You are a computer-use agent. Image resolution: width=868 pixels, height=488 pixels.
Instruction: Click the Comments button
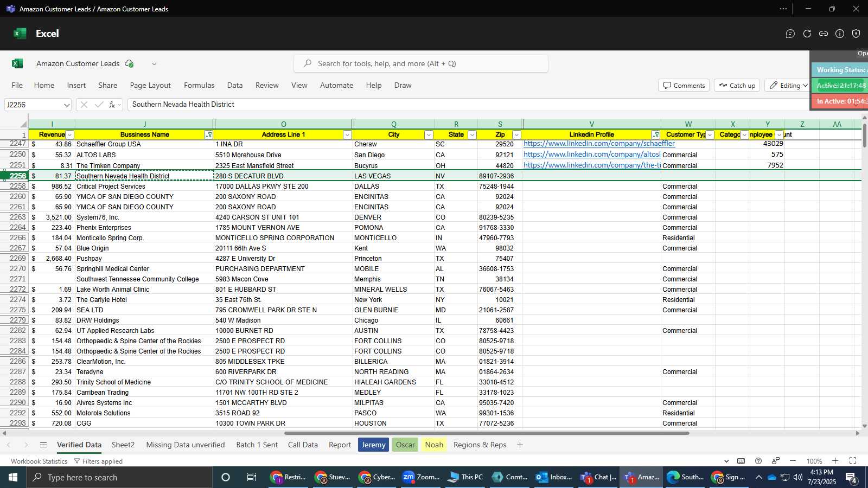tap(684, 85)
